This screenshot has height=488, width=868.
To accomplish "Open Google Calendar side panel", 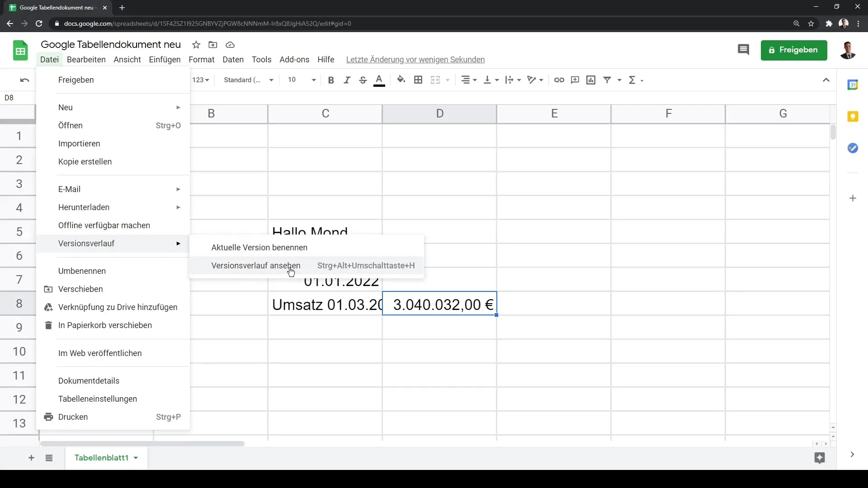I will (853, 84).
